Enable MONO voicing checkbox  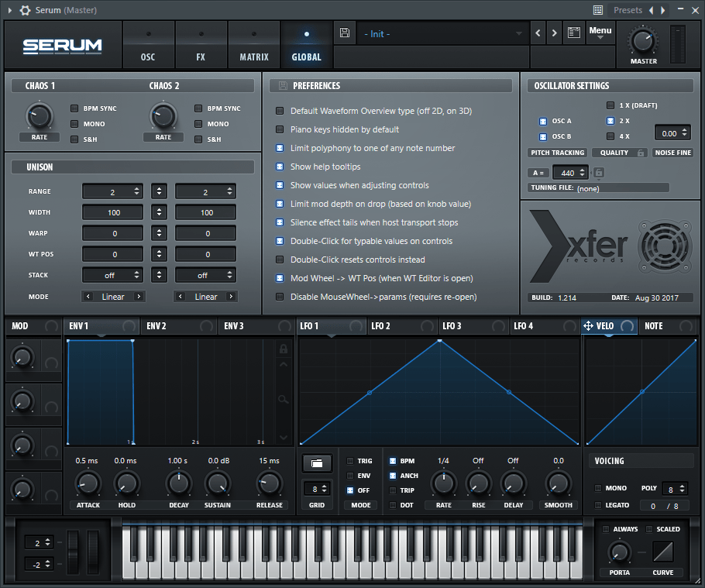(x=598, y=488)
